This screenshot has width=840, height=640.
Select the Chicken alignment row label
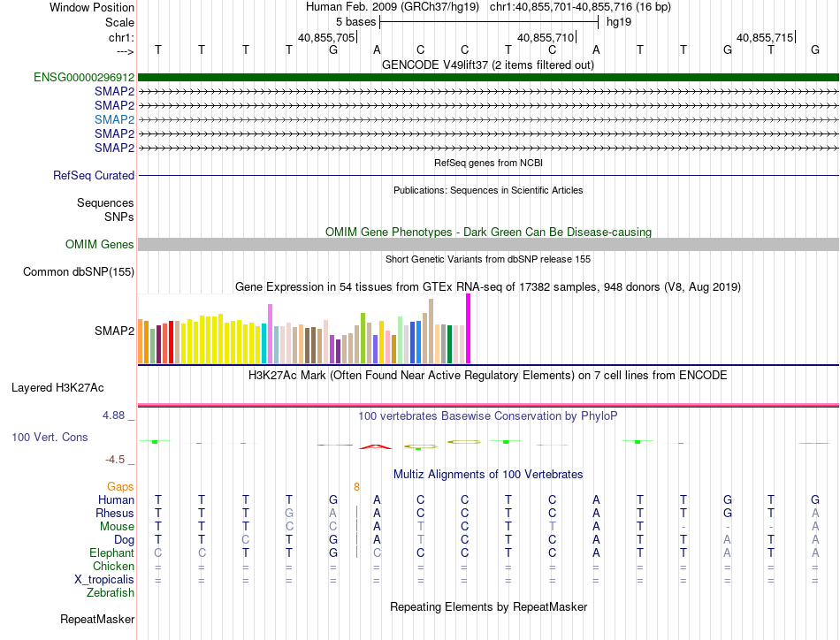[113, 566]
